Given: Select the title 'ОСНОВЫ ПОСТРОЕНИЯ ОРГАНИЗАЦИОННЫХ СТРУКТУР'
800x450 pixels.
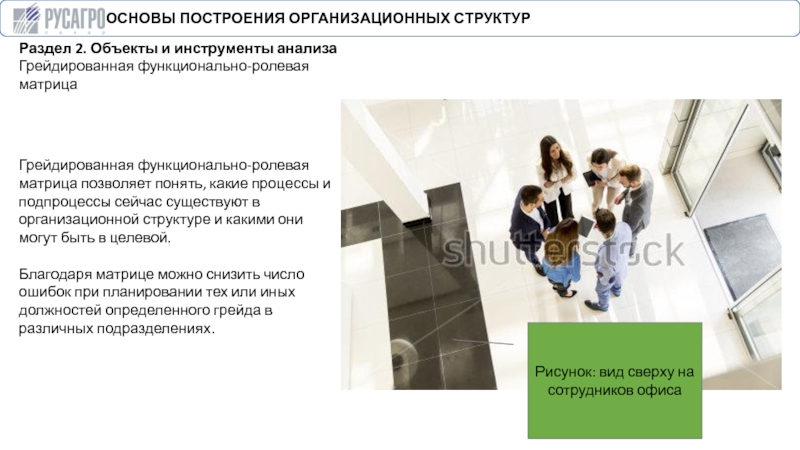Looking at the screenshot, I should [318, 18].
